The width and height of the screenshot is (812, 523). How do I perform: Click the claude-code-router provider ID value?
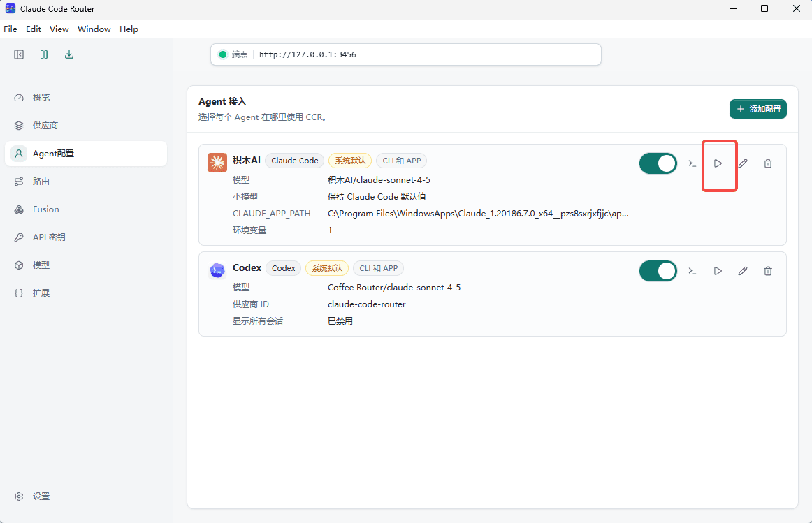click(x=367, y=304)
